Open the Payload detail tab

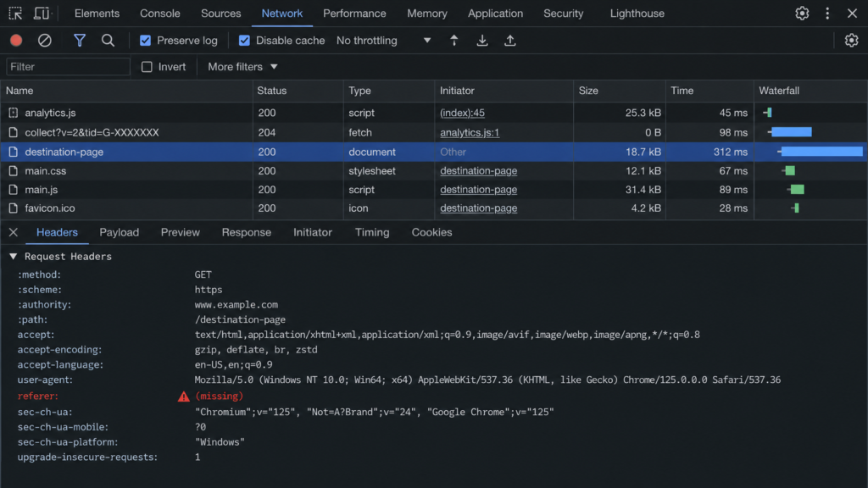point(119,232)
